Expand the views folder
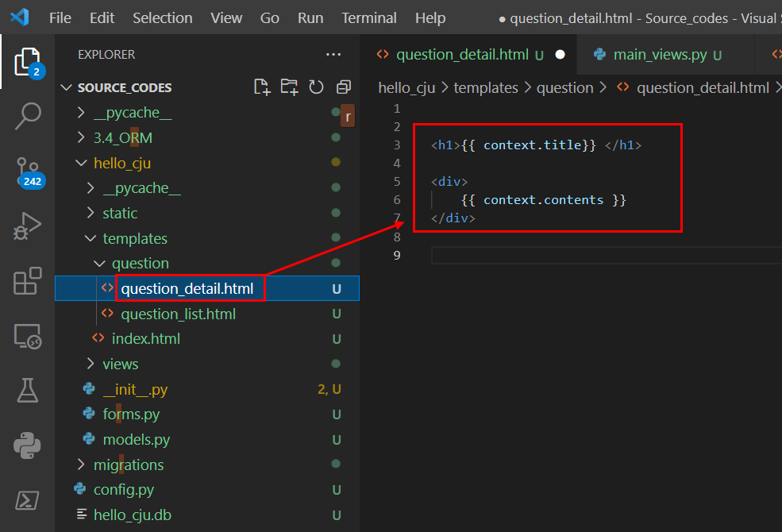782x532 pixels. point(91,364)
